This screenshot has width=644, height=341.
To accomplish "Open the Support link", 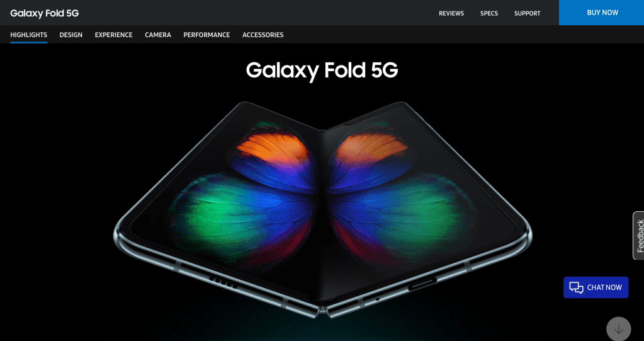I will click(527, 14).
